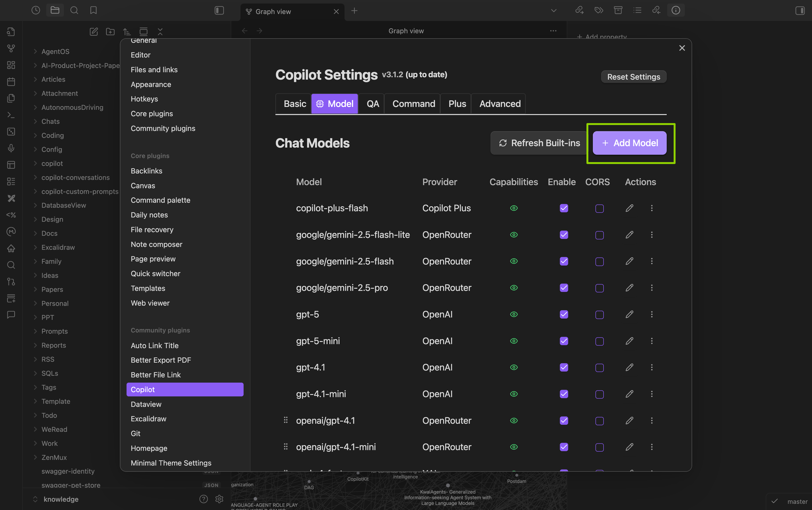Screen dimensions: 812x510
Task: Uncheck Enable for google/gemini-2.5-pro
Action: pos(564,288)
